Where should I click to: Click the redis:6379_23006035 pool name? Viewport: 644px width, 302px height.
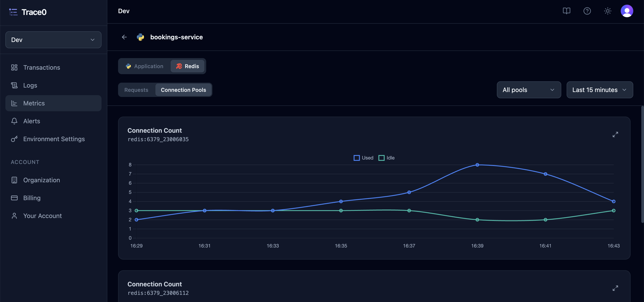click(158, 139)
